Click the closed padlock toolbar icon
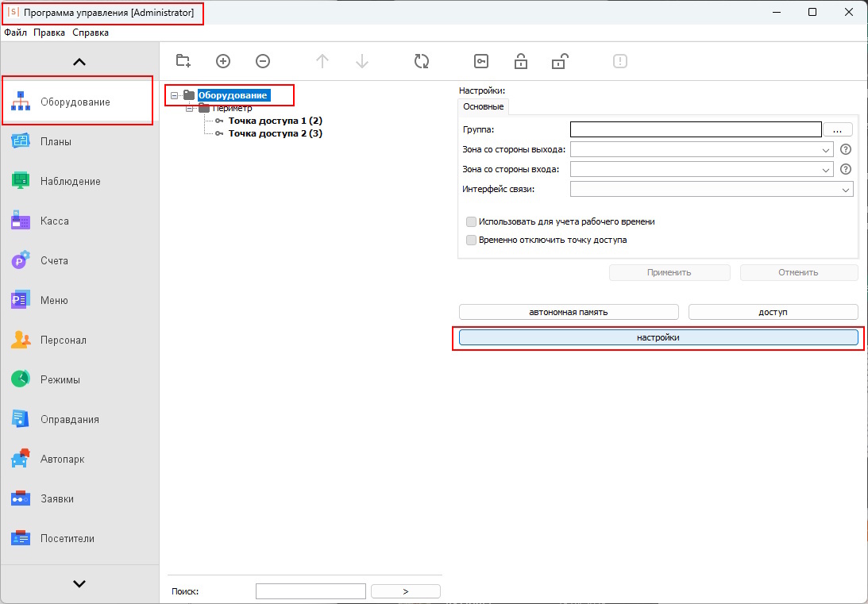This screenshot has height=604, width=868. coord(521,61)
